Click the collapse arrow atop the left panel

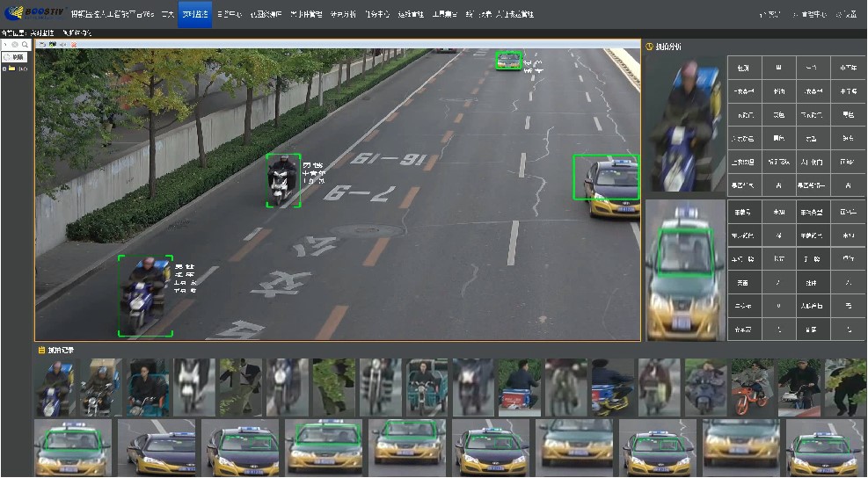[x=5, y=44]
